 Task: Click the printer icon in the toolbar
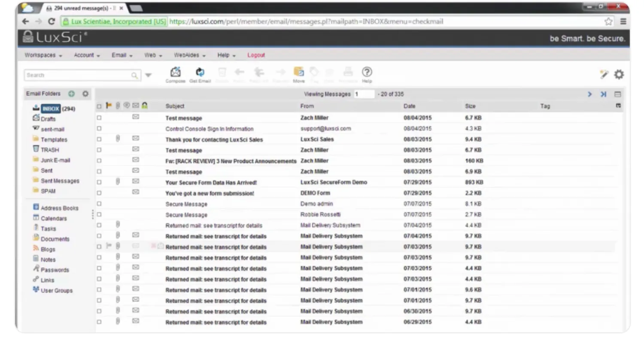(348, 72)
